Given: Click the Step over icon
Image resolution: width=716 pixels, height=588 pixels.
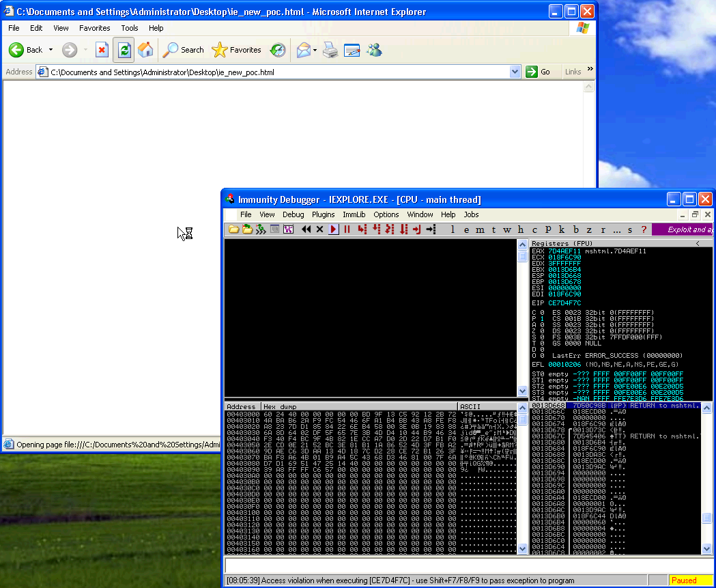Looking at the screenshot, I should [x=376, y=229].
